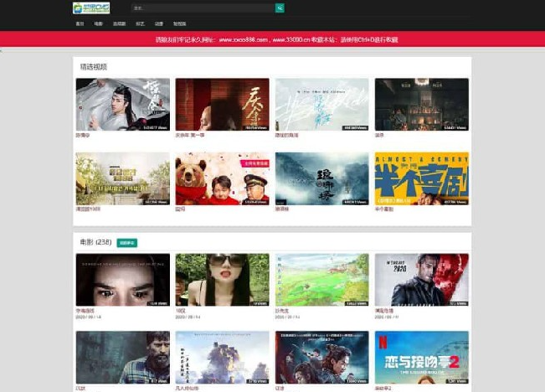
Task: Click the green magnifier search button
Action: point(280,8)
